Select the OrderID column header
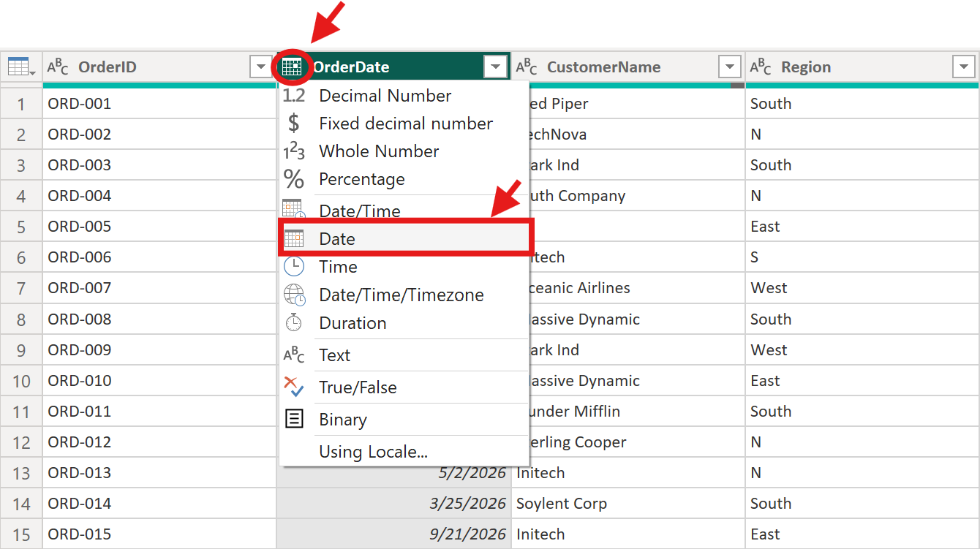The height and width of the screenshot is (549, 980). pyautogui.click(x=159, y=67)
